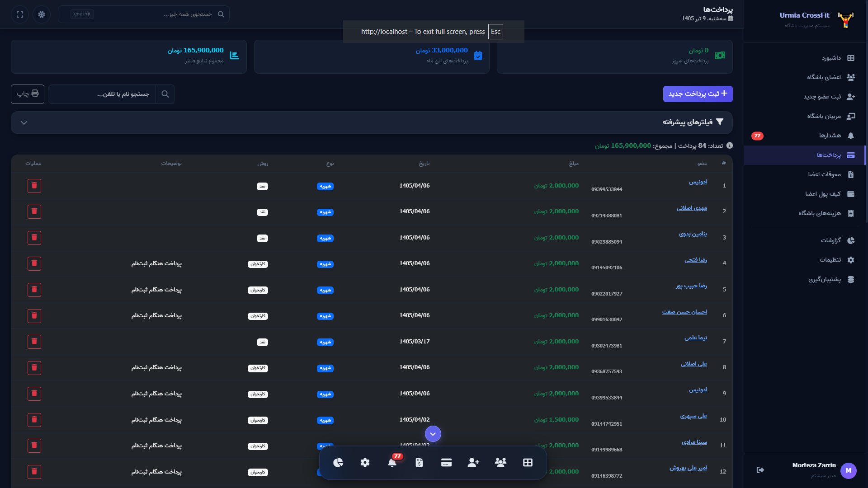Expand the فیلترهای پیشرفته panel chevron
The image size is (868, 488).
coord(24,122)
